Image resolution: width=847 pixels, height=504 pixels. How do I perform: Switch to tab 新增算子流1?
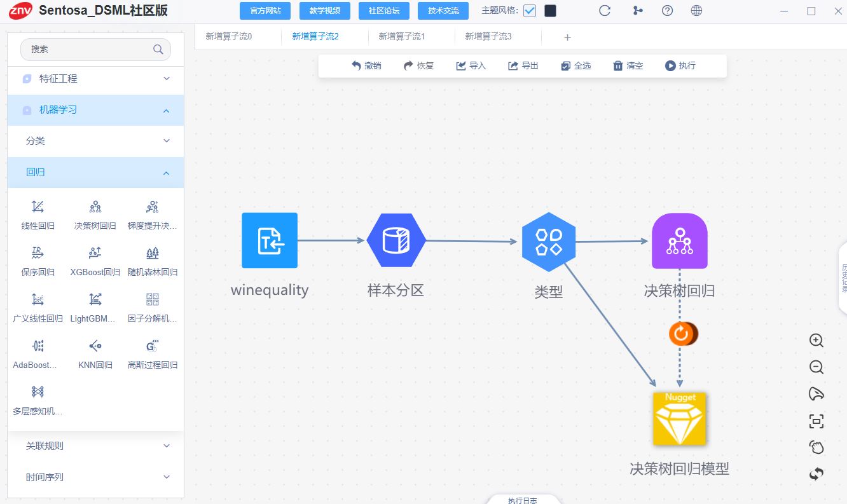[x=402, y=37]
